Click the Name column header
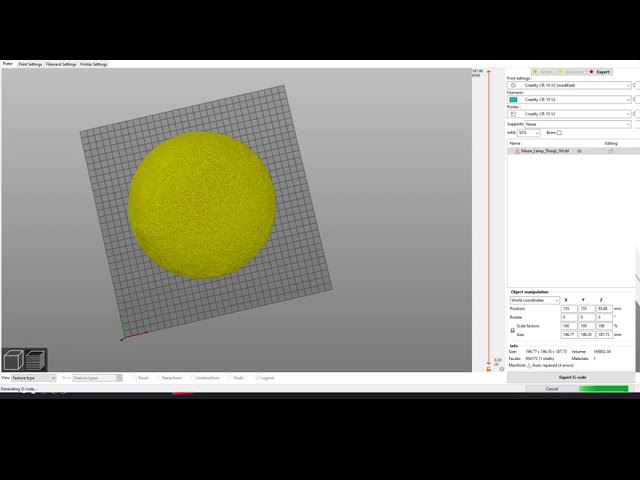 coord(515,143)
